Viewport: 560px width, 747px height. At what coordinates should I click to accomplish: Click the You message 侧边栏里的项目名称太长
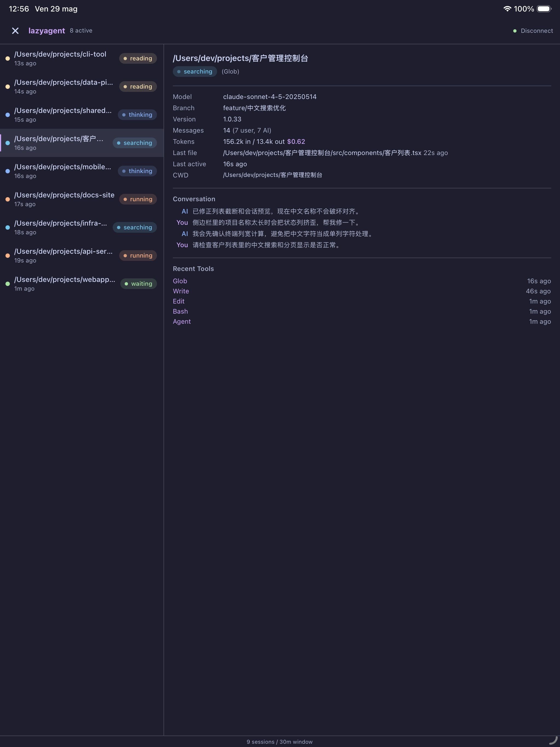(x=277, y=223)
